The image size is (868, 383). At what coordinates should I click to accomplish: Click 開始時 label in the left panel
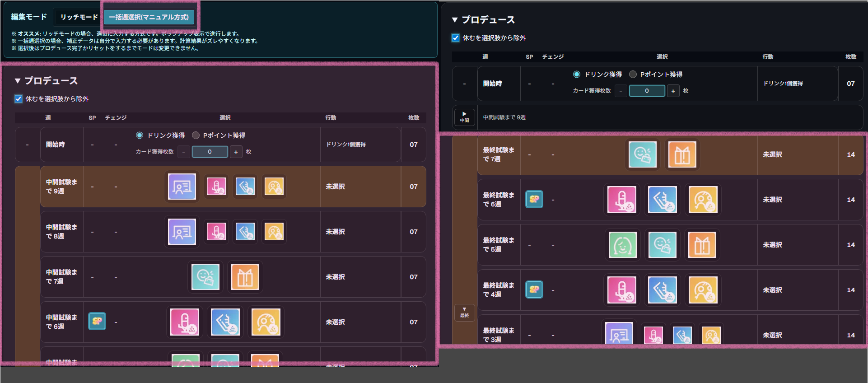[x=55, y=145]
